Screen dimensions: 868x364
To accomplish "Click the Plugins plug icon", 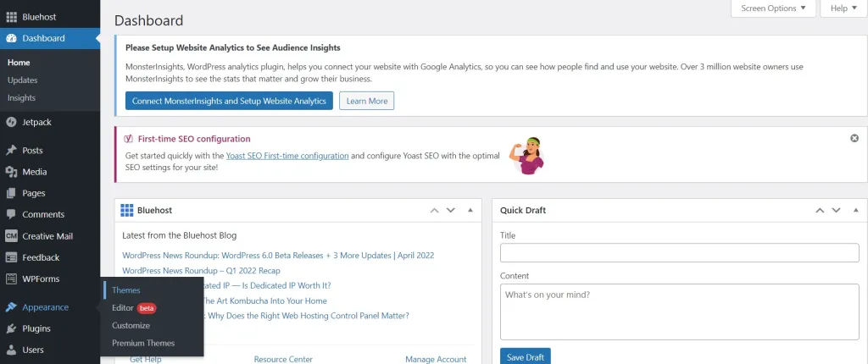I will point(11,328).
